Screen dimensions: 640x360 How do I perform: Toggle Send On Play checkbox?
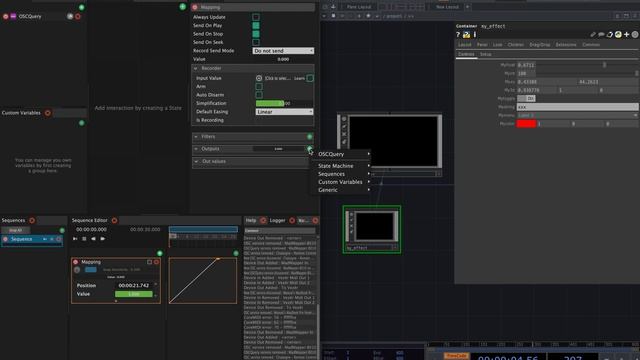click(x=256, y=25)
